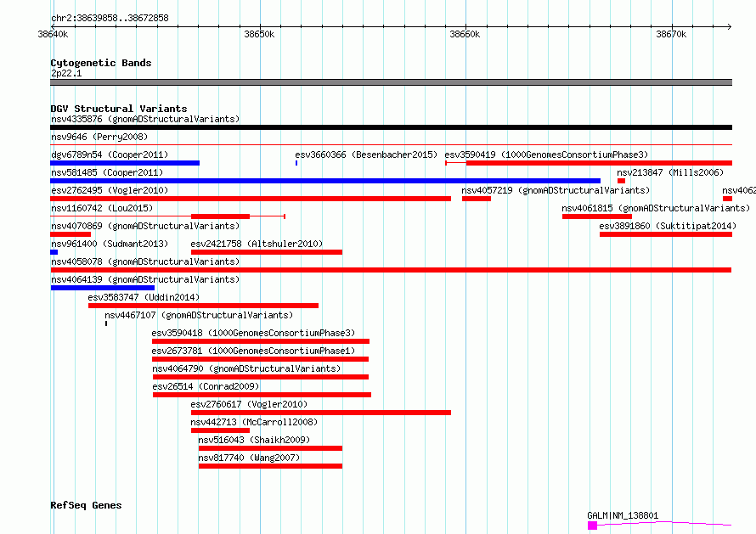Click nsv4057219 (gnomADStructuralVariants) label
The width and height of the screenshot is (756, 534).
(556, 190)
